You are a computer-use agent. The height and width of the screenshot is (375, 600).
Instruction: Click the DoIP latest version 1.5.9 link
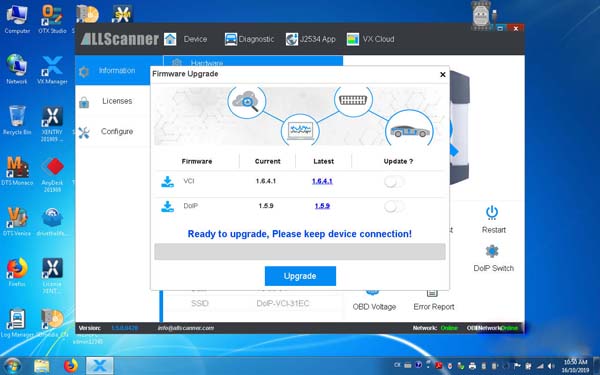[322, 206]
